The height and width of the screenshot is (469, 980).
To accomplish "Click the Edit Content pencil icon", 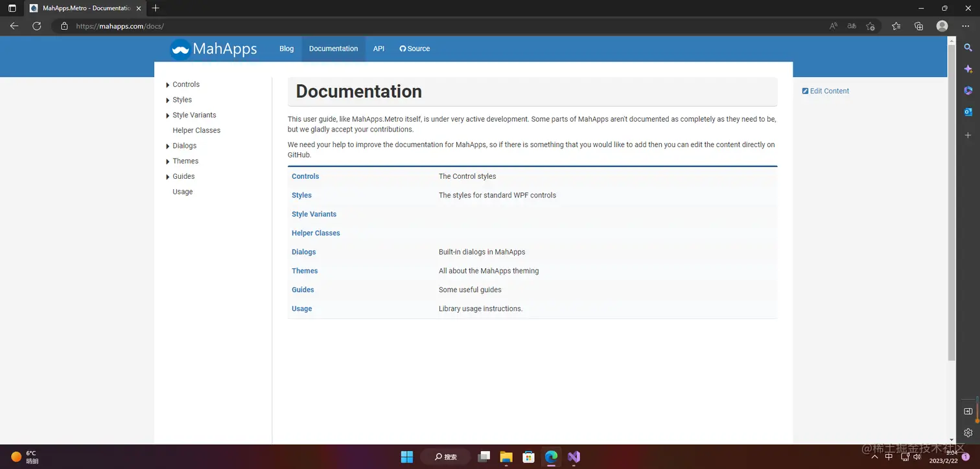I will click(805, 91).
